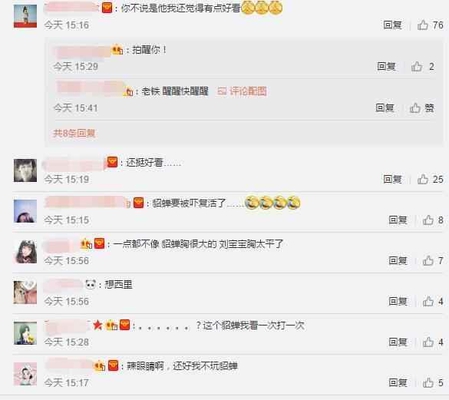Expand the 共8条回复 replies thread
Viewport: 449px width, 400px height.
74,133
